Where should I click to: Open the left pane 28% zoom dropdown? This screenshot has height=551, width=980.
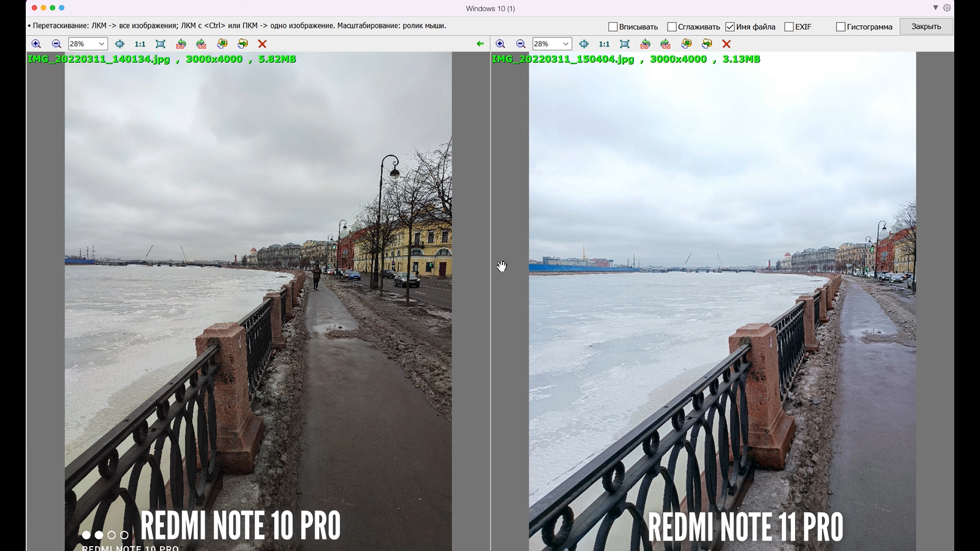pyautogui.click(x=102, y=44)
